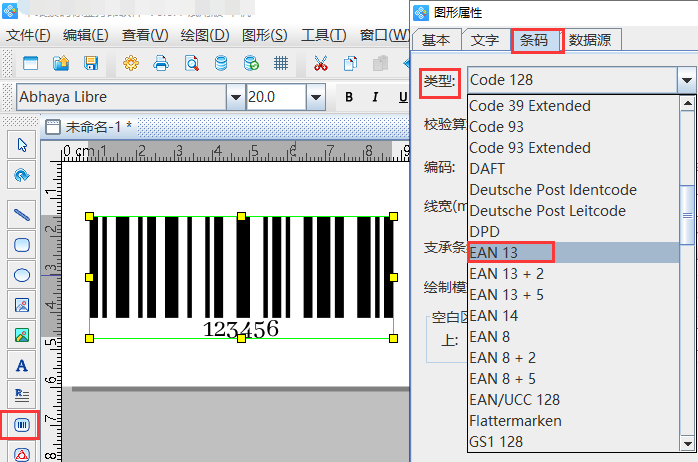
Task: Choose DAFT barcode type
Action: click(573, 169)
